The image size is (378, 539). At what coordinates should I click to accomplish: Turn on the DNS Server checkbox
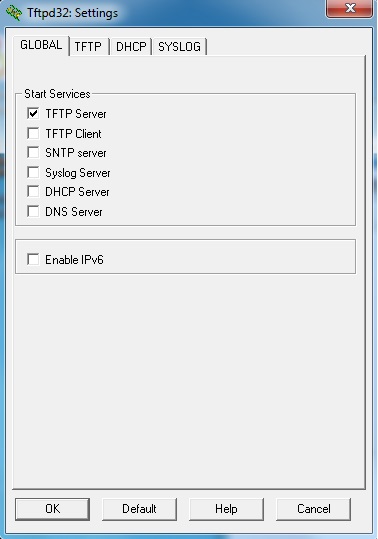point(33,211)
